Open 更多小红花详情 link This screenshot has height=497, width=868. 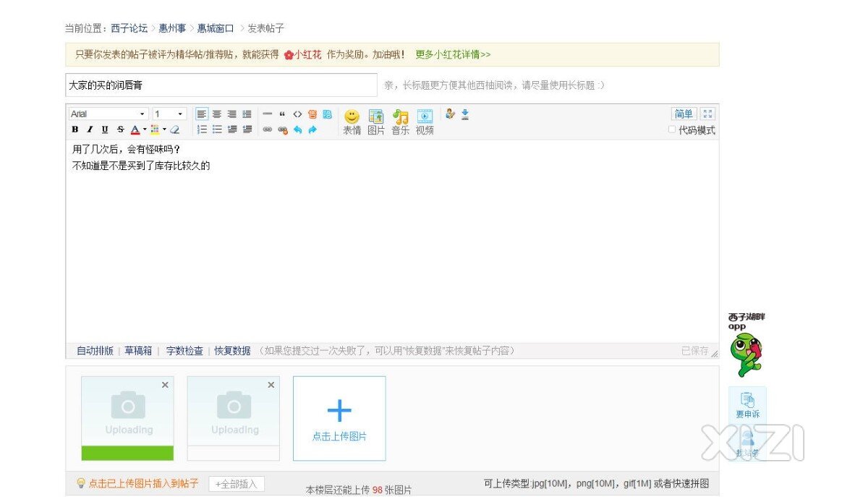pos(453,54)
